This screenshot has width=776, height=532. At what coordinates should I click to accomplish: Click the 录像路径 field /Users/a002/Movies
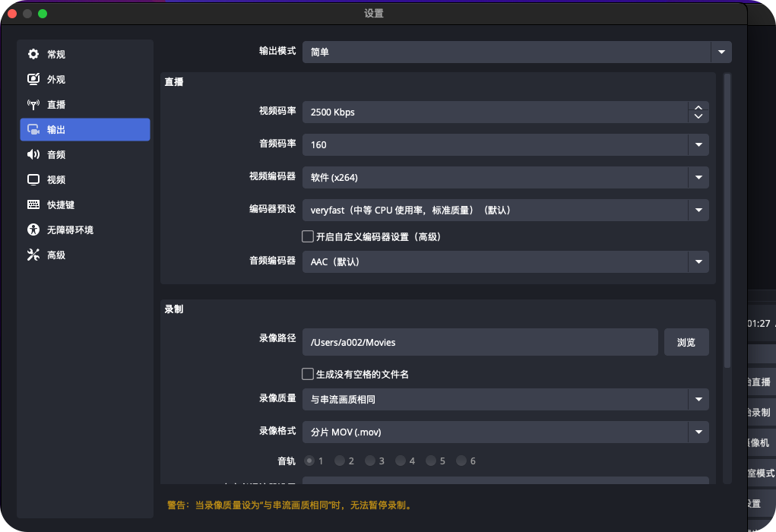click(x=480, y=342)
